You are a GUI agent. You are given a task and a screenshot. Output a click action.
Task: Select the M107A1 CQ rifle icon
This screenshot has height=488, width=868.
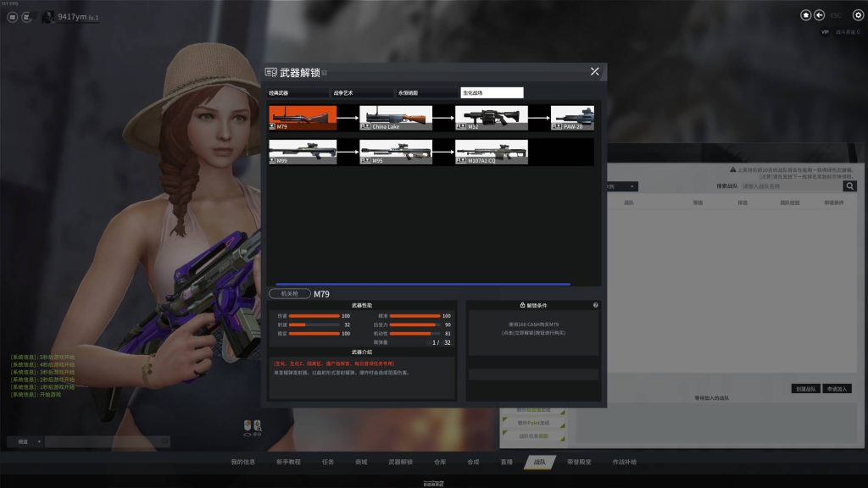coord(491,152)
